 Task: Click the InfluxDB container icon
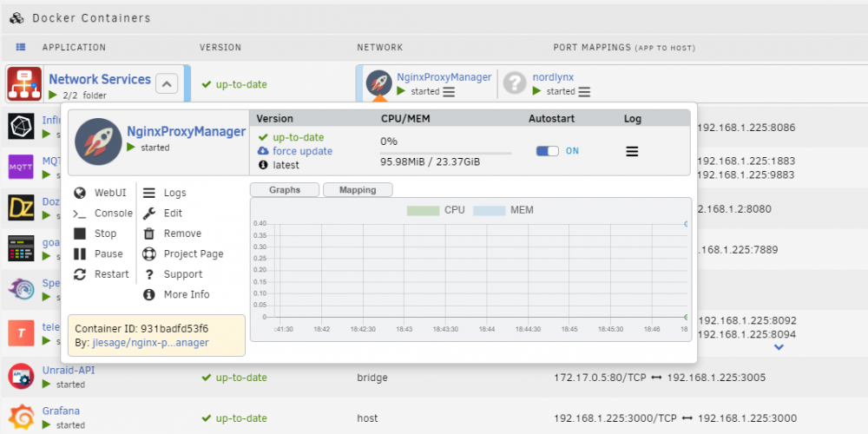(x=22, y=126)
